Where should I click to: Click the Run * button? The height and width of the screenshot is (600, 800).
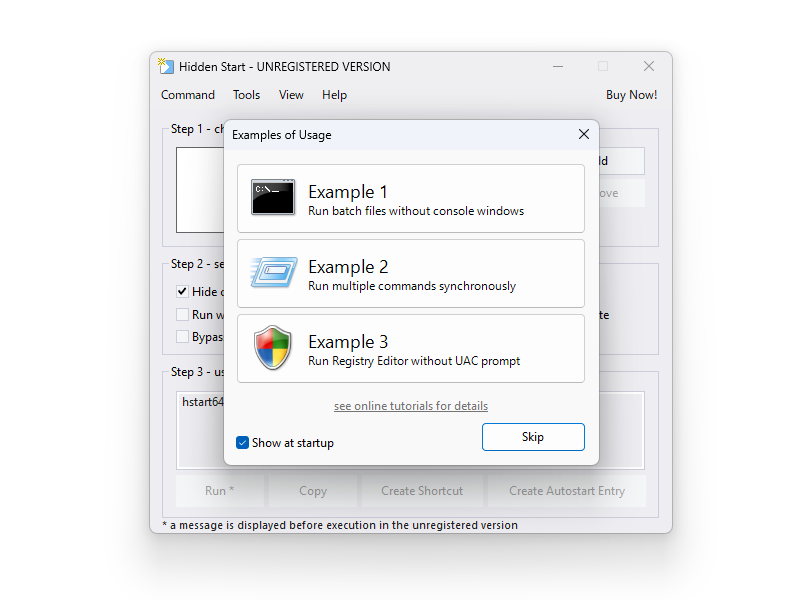click(220, 491)
